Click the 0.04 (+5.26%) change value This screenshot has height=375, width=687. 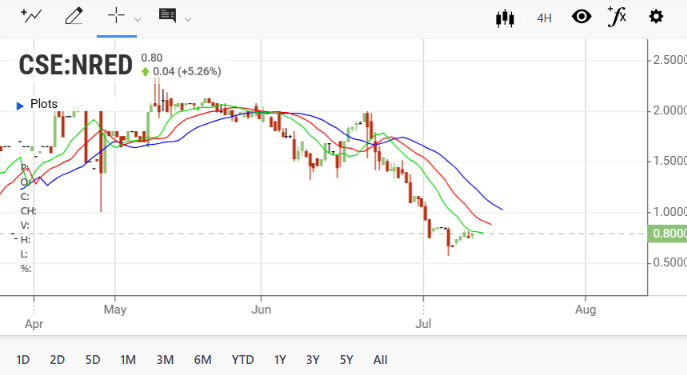click(187, 71)
